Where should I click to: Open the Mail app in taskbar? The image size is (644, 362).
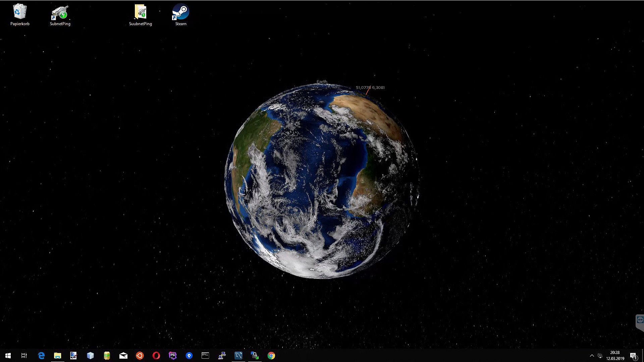[x=123, y=356]
